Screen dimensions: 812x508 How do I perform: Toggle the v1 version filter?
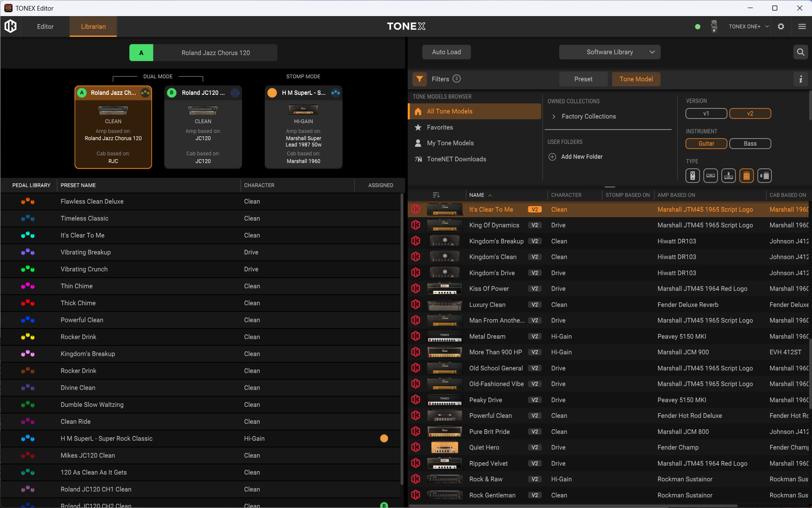coord(706,113)
